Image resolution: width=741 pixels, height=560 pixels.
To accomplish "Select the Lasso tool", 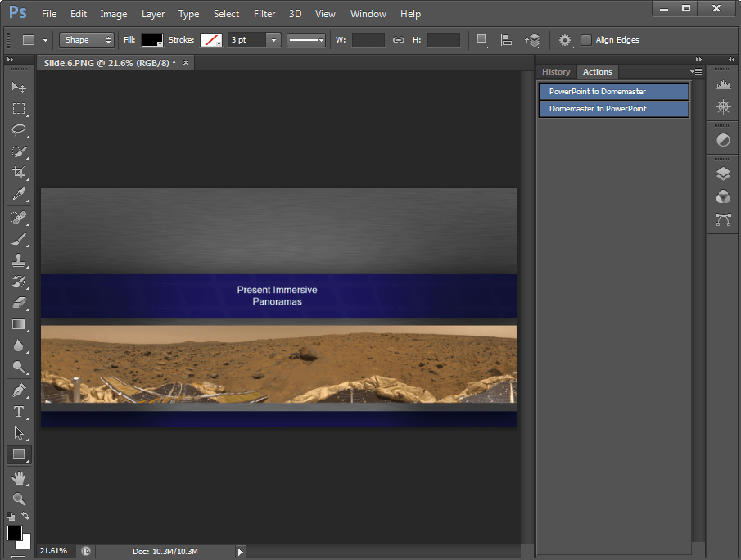I will pyautogui.click(x=19, y=130).
